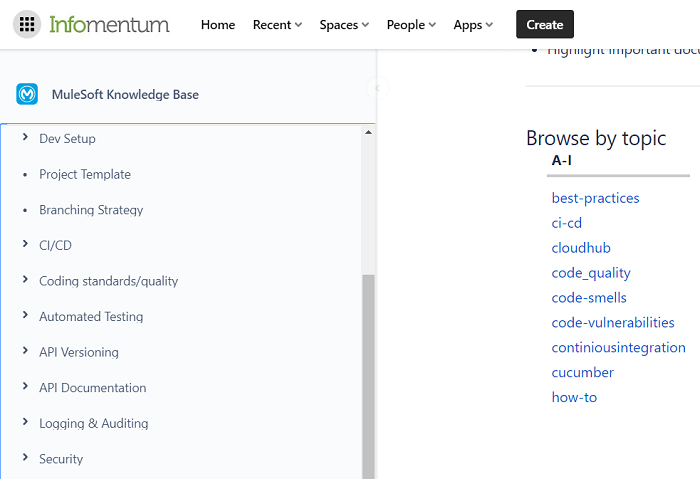700x479 pixels.
Task: Open the code-smells topic link
Action: coord(589,298)
